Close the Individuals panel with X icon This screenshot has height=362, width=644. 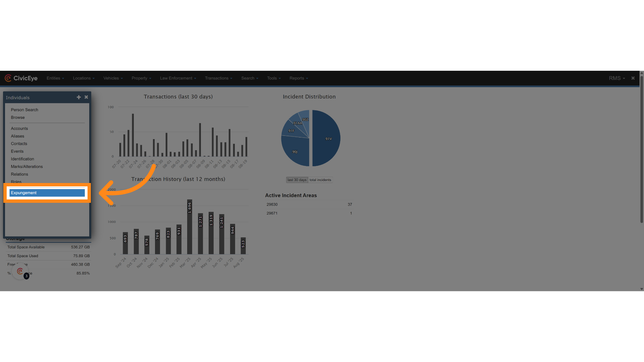pyautogui.click(x=86, y=97)
